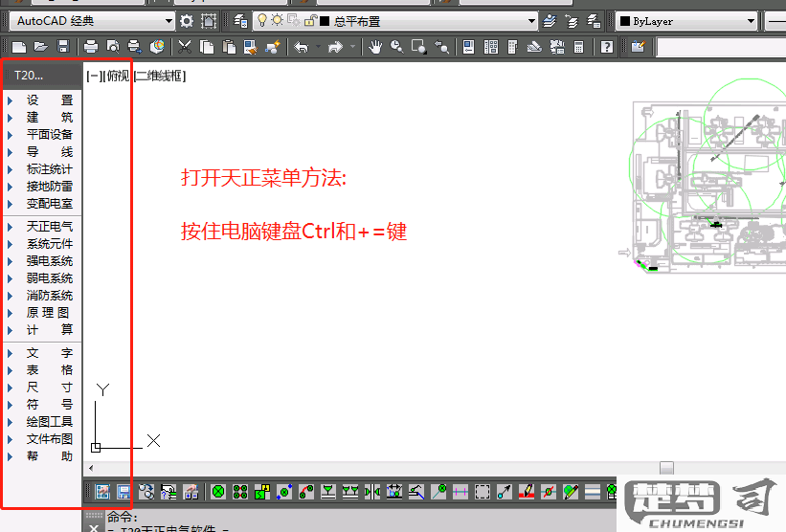Screen dimensions: 786x532
Task: Open the 文件布图 menu entry
Action: 50,439
